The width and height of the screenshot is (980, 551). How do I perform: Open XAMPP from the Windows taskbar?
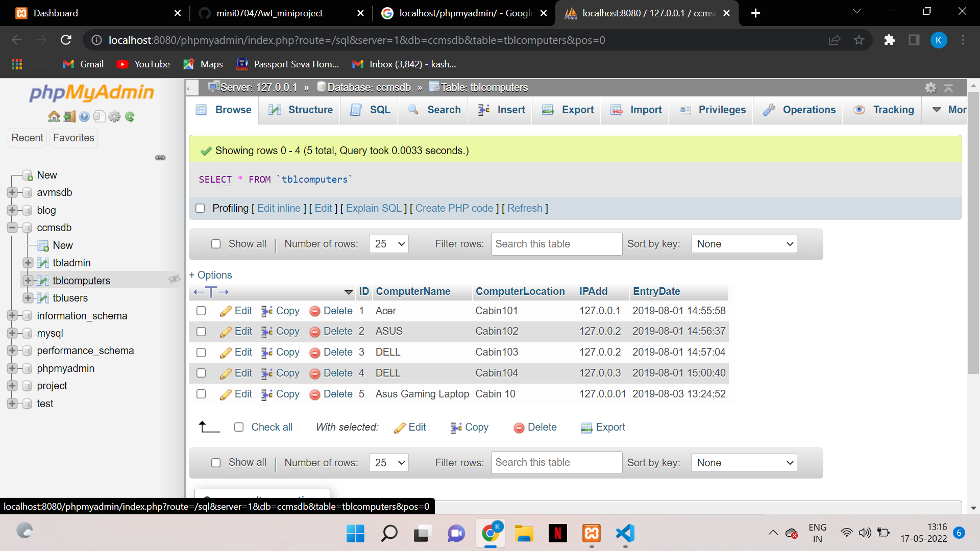pos(592,534)
